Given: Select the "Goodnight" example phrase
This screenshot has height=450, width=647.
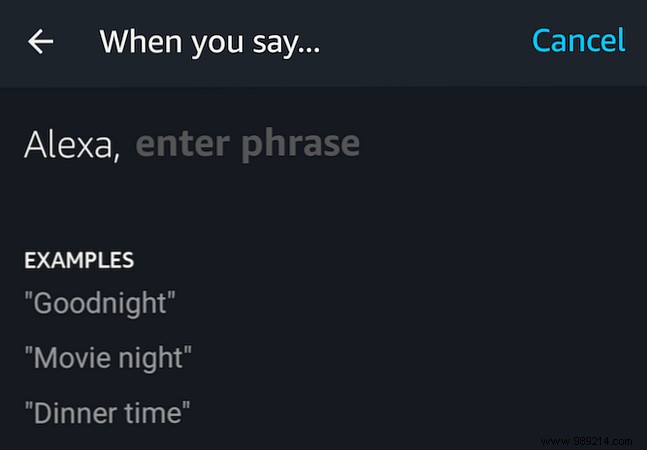Looking at the screenshot, I should [100, 304].
